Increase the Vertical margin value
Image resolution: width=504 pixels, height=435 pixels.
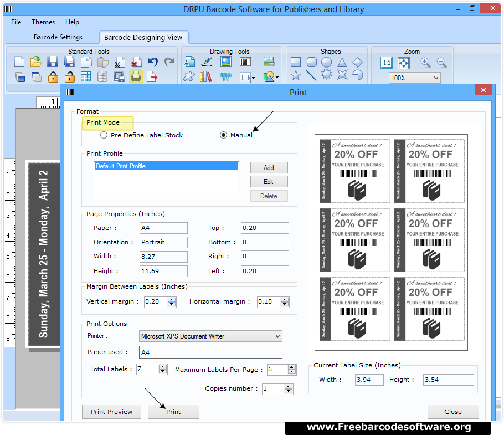pyautogui.click(x=172, y=299)
